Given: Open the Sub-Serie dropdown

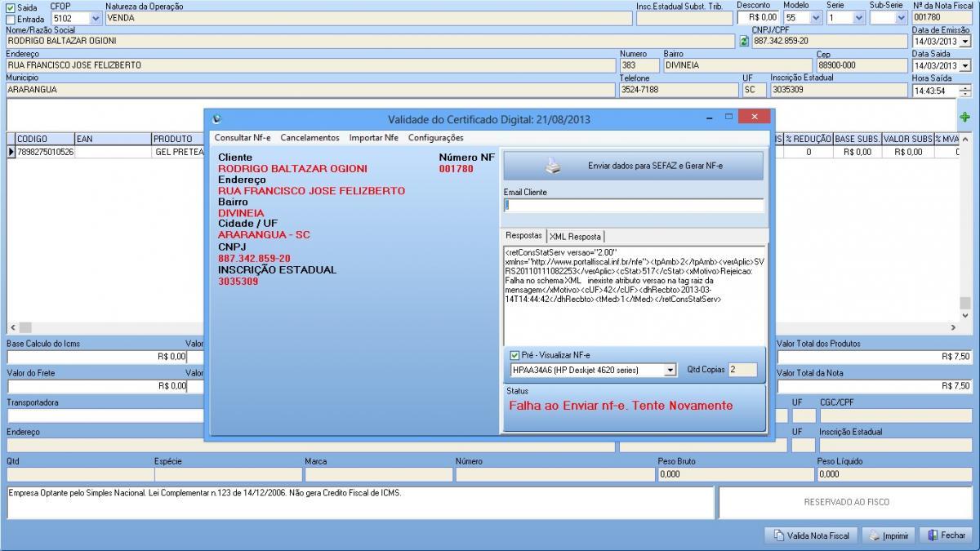Looking at the screenshot, I should pos(902,17).
